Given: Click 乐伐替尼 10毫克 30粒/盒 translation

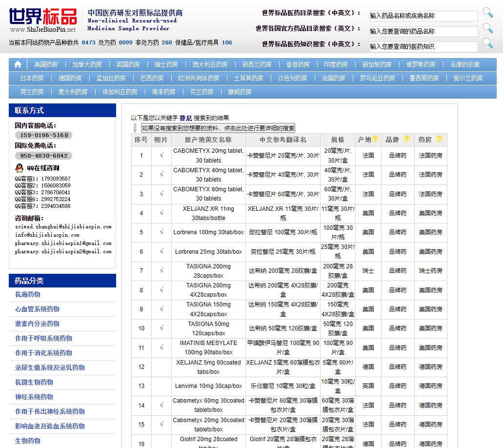Looking at the screenshot, I should (x=283, y=386).
